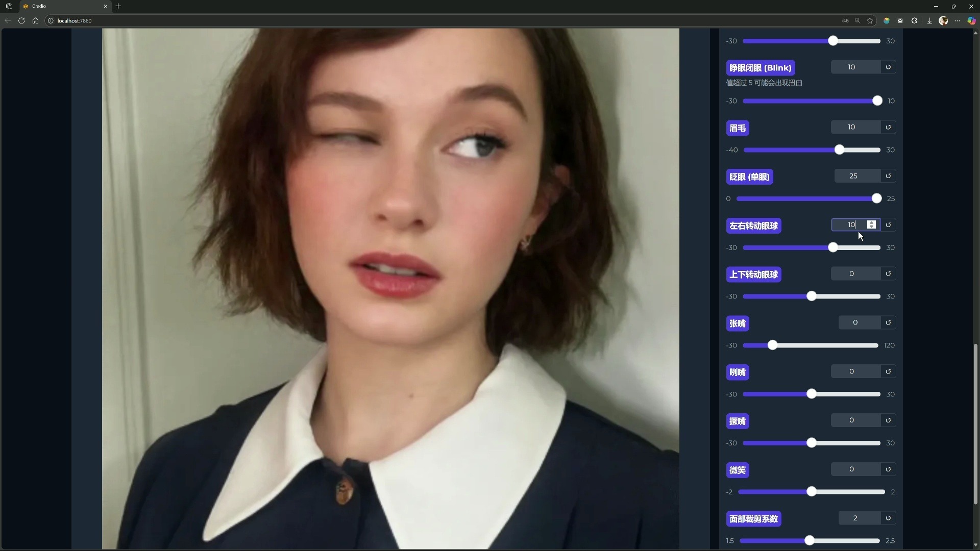Click the reset icon next to 眉毛

[888, 127]
